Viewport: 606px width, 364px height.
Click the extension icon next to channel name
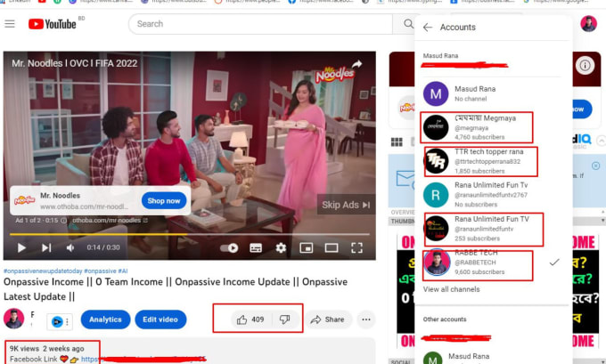point(59,321)
